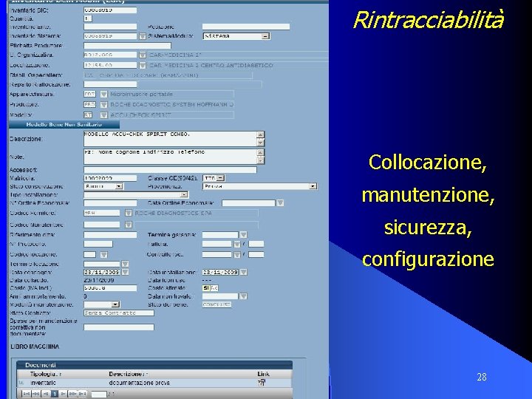The image size is (532, 399).
Task: Open lookup arrow for Fattura field
Action: (x=237, y=245)
